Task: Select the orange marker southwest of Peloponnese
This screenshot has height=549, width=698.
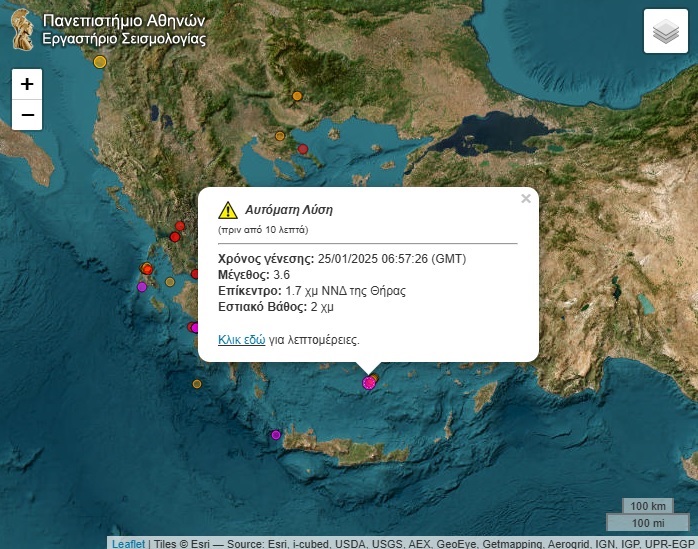Action: (x=197, y=384)
